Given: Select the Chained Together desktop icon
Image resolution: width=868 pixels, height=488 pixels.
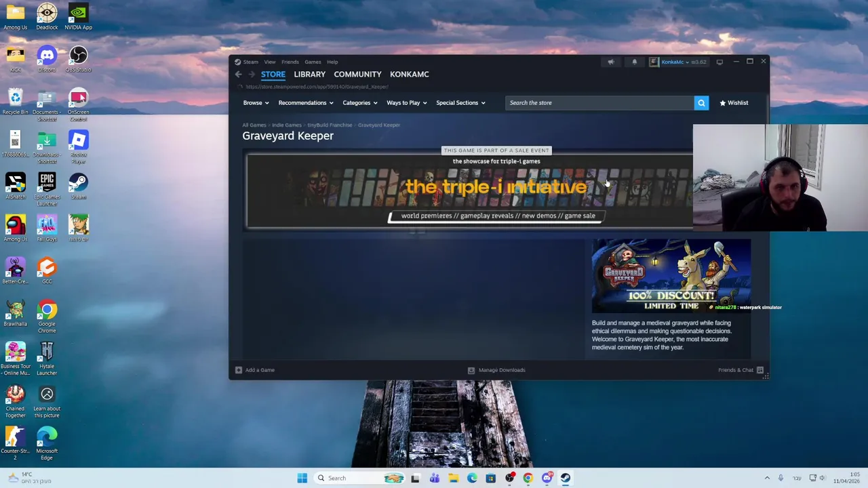Looking at the screenshot, I should pyautogui.click(x=15, y=401).
